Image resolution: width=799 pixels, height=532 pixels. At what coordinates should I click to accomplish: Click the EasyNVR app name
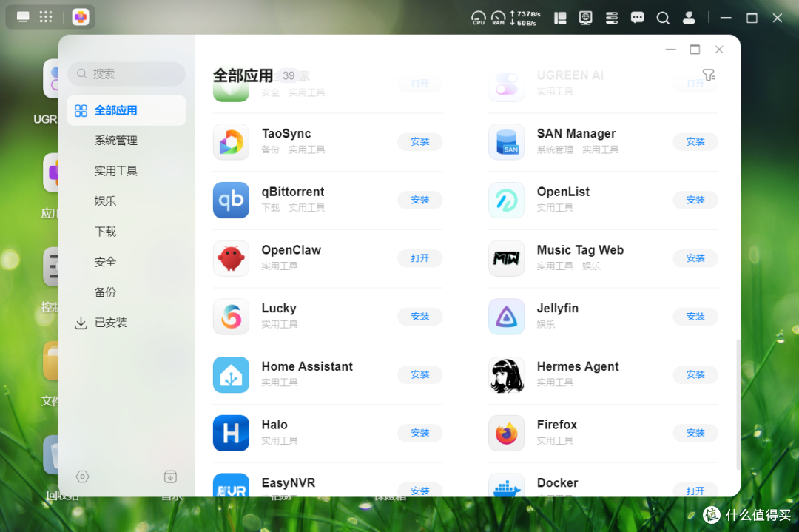[288, 482]
